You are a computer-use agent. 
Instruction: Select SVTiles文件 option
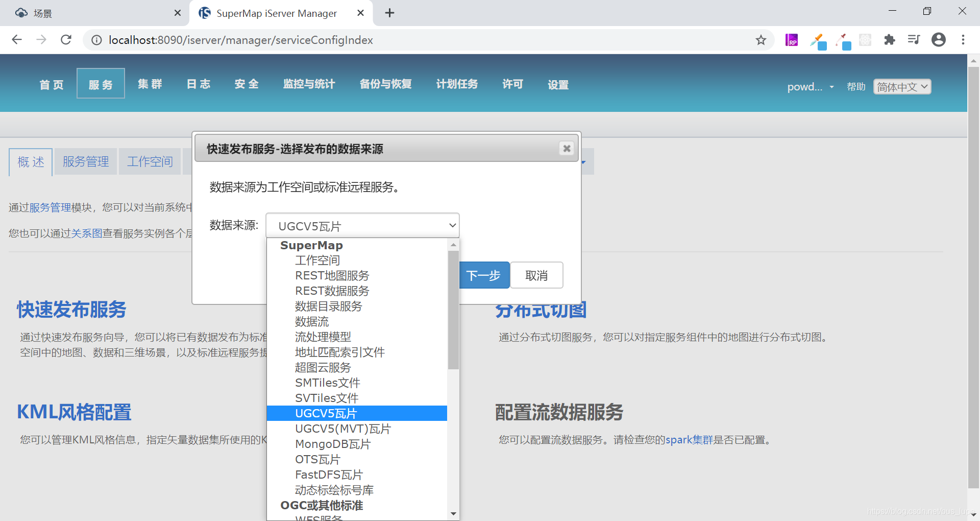pyautogui.click(x=357, y=398)
